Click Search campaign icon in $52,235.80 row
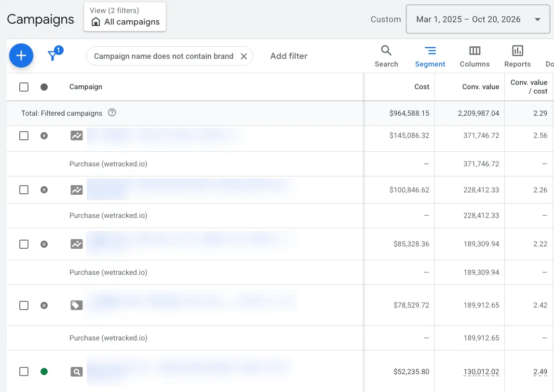Image resolution: width=554 pixels, height=392 pixels. [77, 371]
